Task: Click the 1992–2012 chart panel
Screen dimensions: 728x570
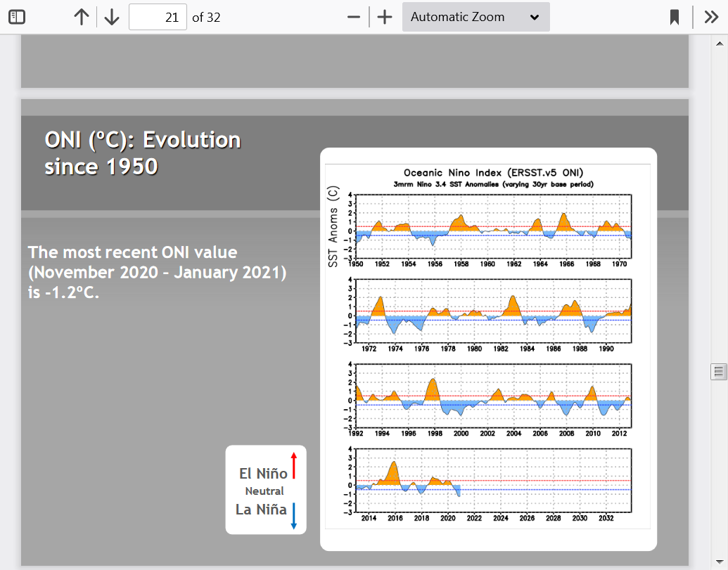Action: [x=493, y=396]
